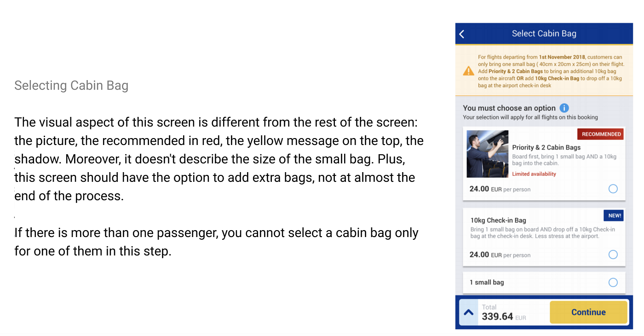Select Priority & 2 Cabin Bags radio button

click(613, 189)
